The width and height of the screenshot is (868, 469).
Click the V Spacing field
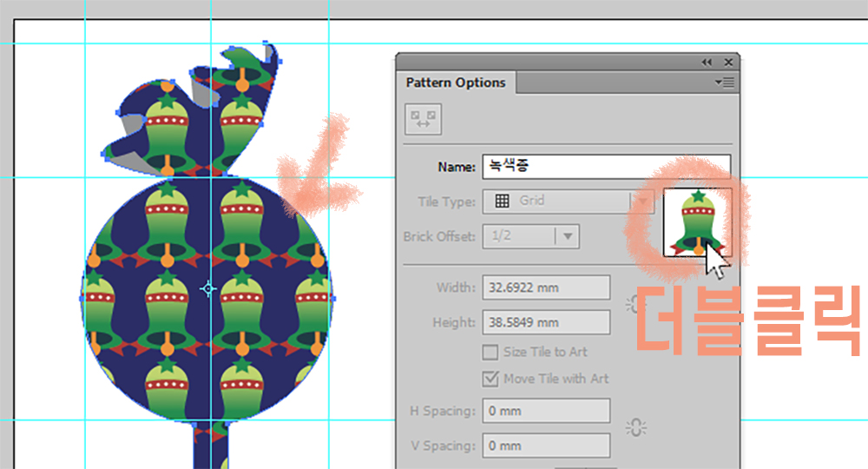[546, 446]
